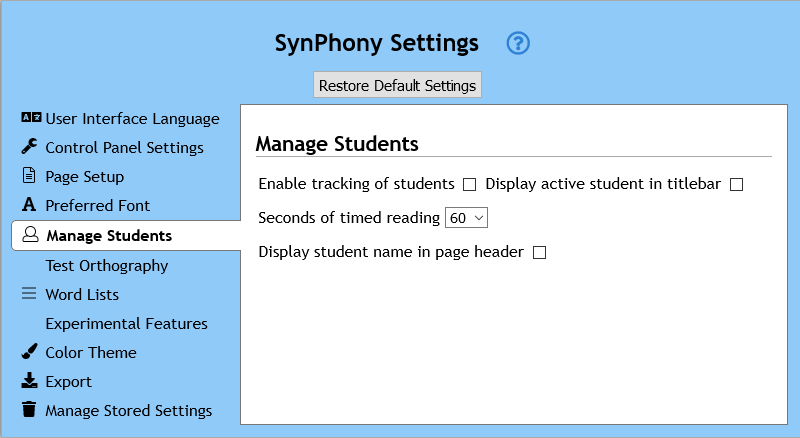Image resolution: width=800 pixels, height=438 pixels.
Task: Click the list icon for Word Lists
Action: click(29, 294)
